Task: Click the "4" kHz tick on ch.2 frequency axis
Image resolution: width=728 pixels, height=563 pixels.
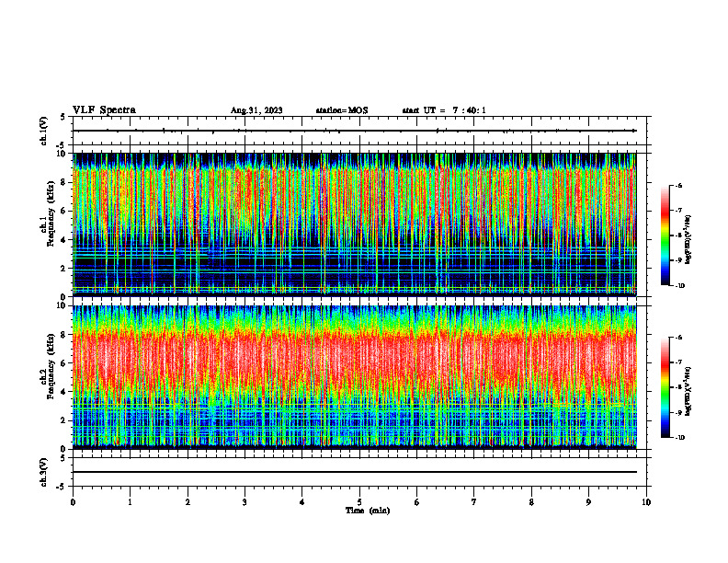Action: pyautogui.click(x=64, y=392)
